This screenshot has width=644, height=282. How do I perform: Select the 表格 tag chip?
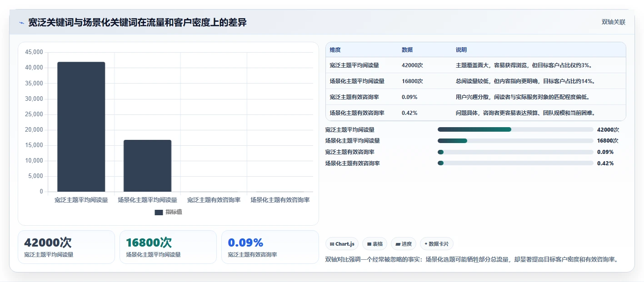pos(375,244)
